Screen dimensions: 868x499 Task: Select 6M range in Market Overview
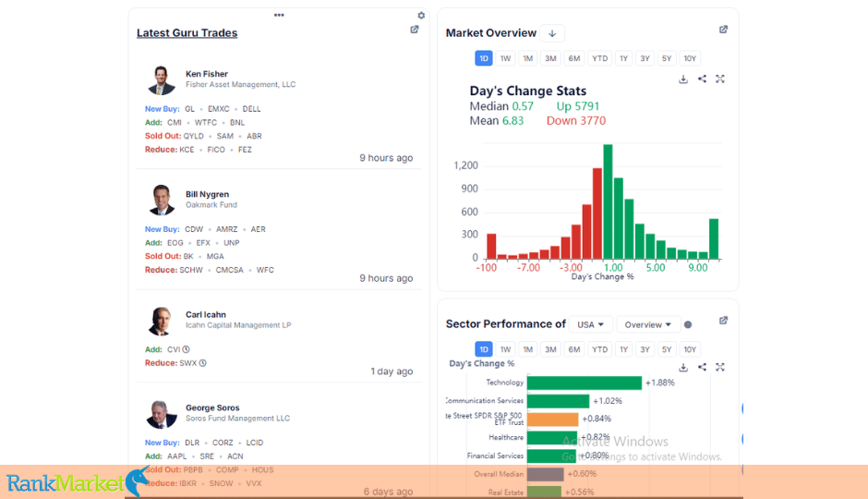(x=574, y=58)
